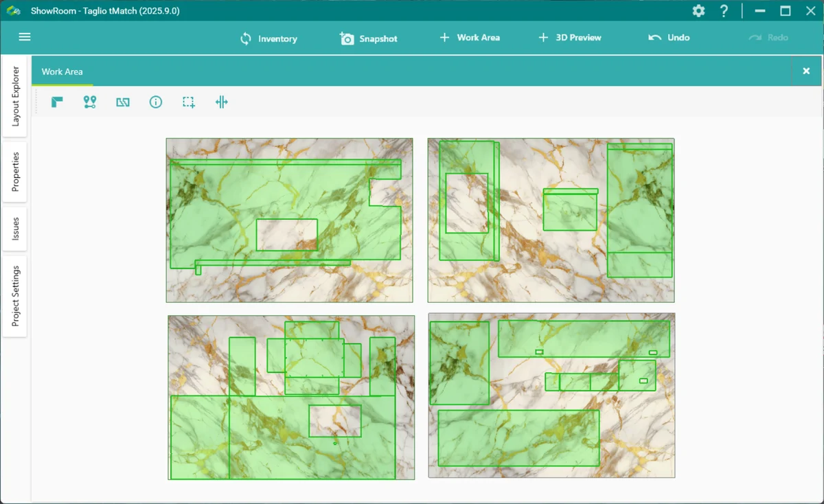Viewport: 824px width, 504px height.
Task: Click the Inventory button
Action: [268, 38]
